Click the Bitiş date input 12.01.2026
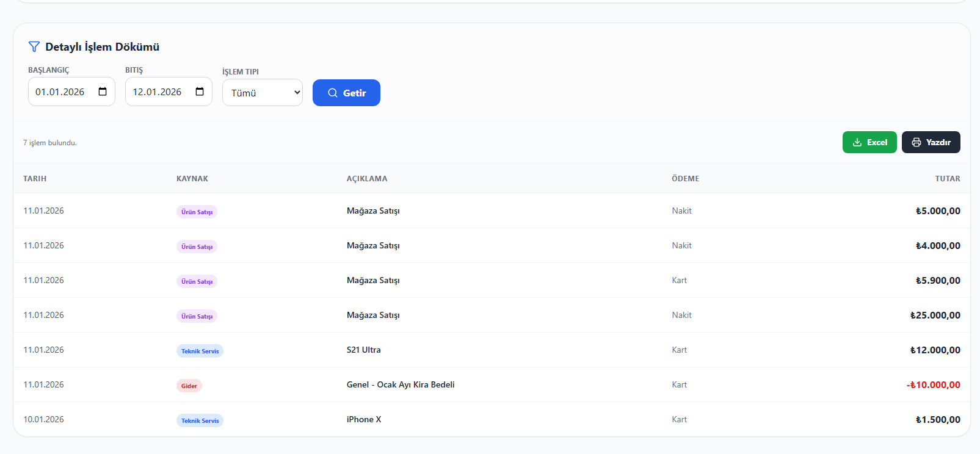 point(158,92)
